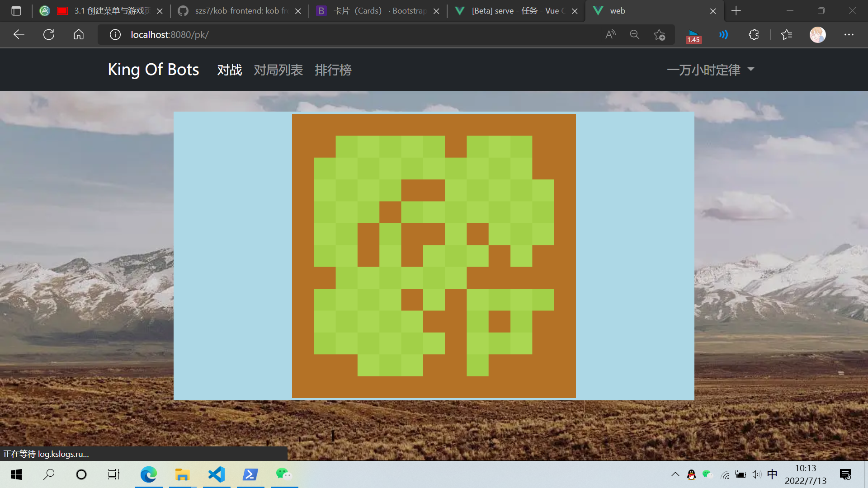This screenshot has height=488, width=868.
Task: Switch to szs7/kob-frontend GitHub tab
Action: click(239, 11)
